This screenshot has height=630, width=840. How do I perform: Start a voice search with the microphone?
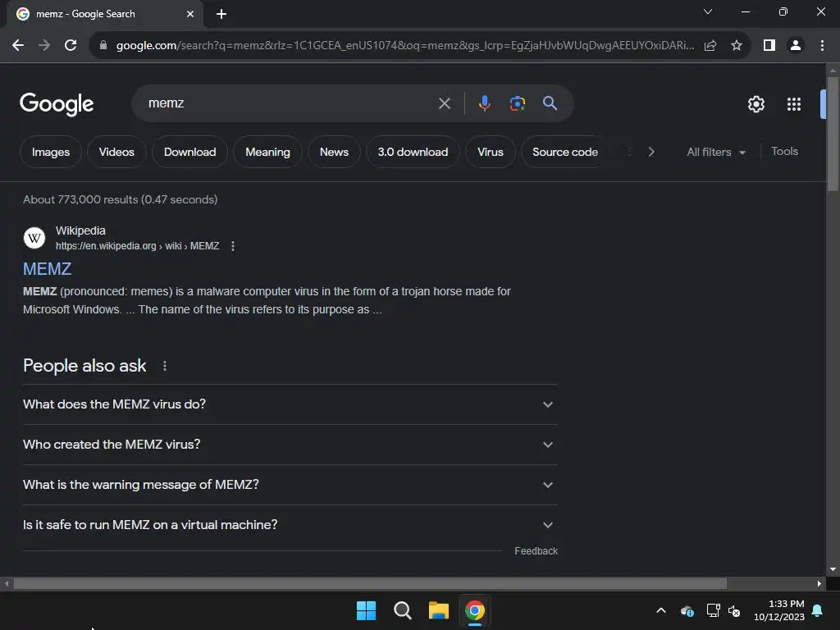484,103
